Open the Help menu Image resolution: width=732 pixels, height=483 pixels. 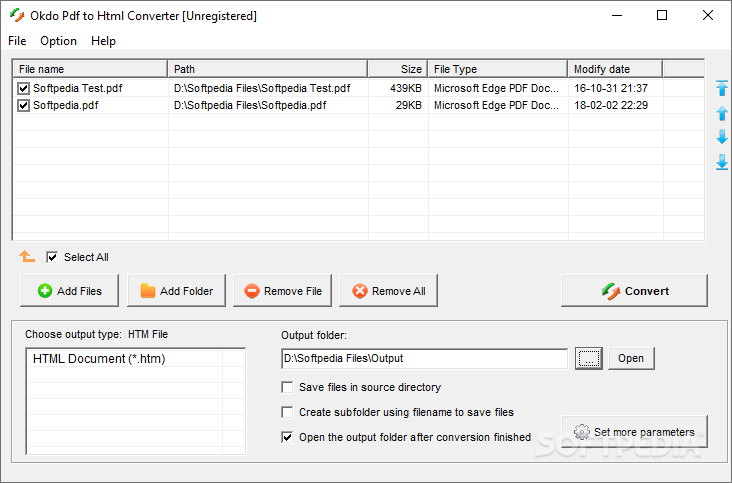pos(103,41)
